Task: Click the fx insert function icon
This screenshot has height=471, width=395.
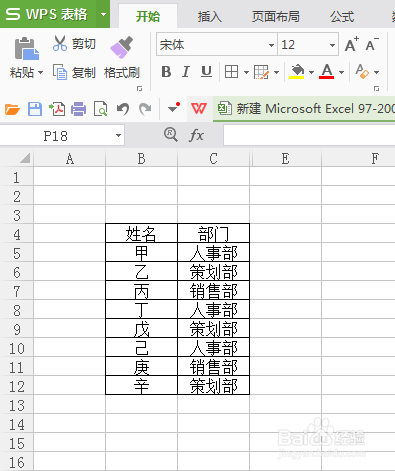Action: click(x=196, y=135)
